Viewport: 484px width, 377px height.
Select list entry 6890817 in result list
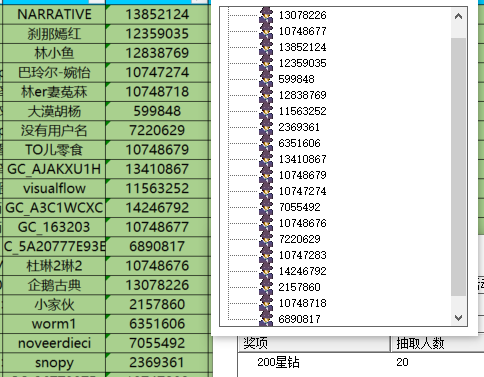(x=299, y=319)
